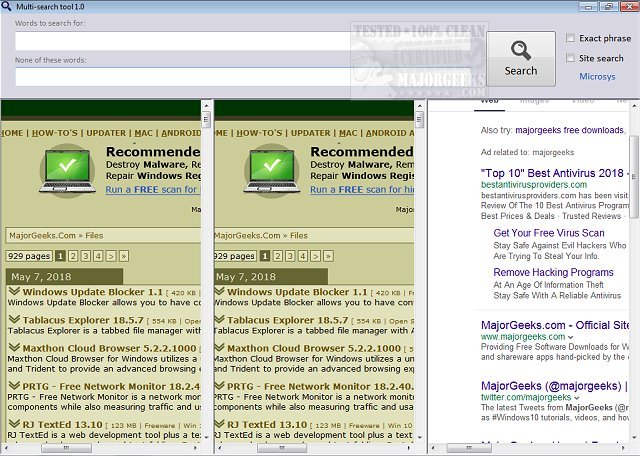This screenshot has height=456, width=640.
Task: Click right pane vertical scrollbar thumb
Action: (x=634, y=177)
